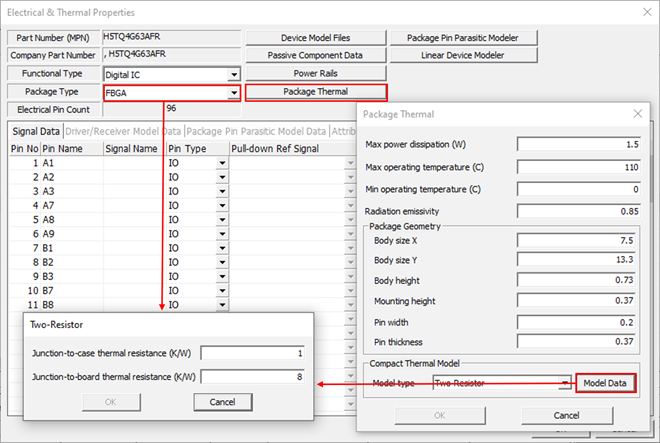Screen dimensions: 660x443
Task: Click the Signal Name column header
Action: [132, 148]
